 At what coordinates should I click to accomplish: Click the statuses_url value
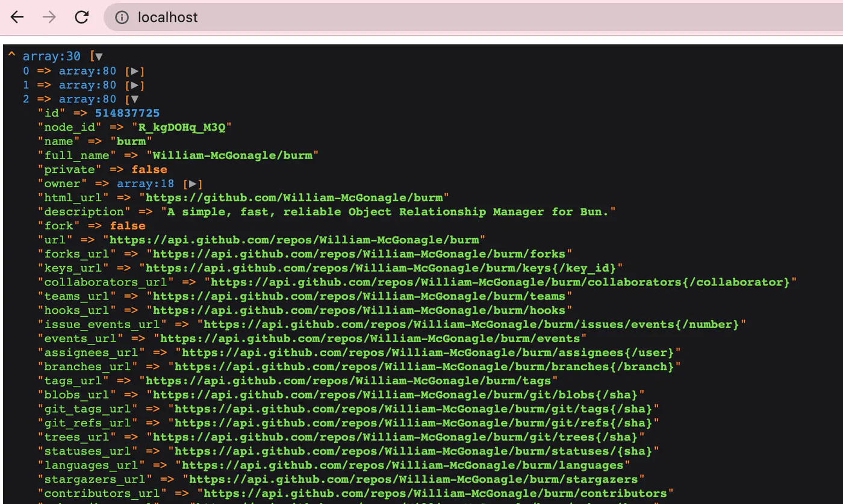414,451
